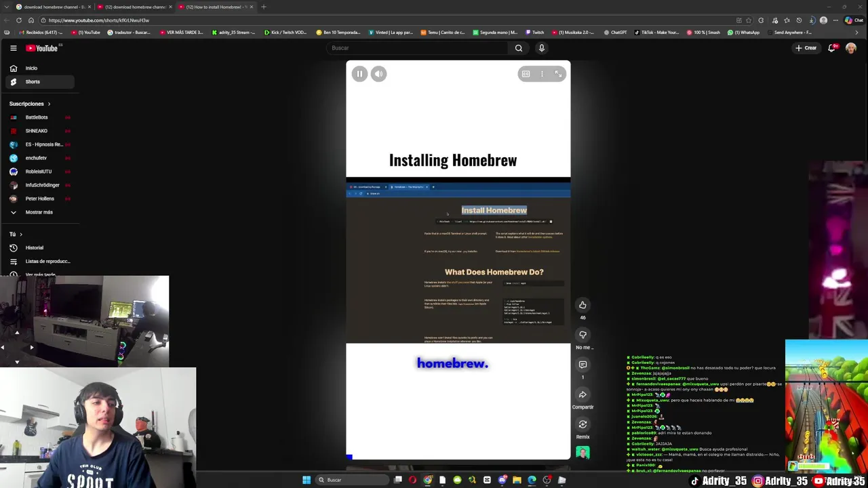Screen dimensions: 868x488
Task: Open Discord from the taskbar
Action: coord(502,480)
